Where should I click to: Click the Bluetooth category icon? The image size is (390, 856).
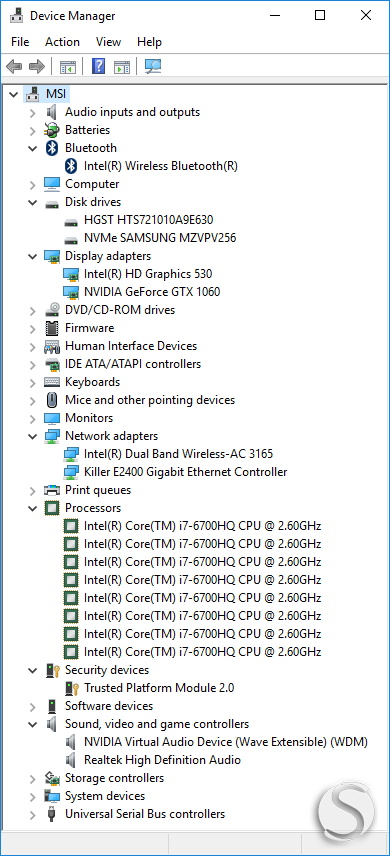(52, 148)
